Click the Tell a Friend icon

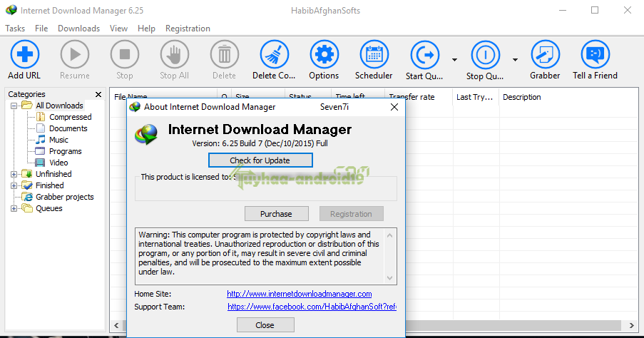coord(595,53)
